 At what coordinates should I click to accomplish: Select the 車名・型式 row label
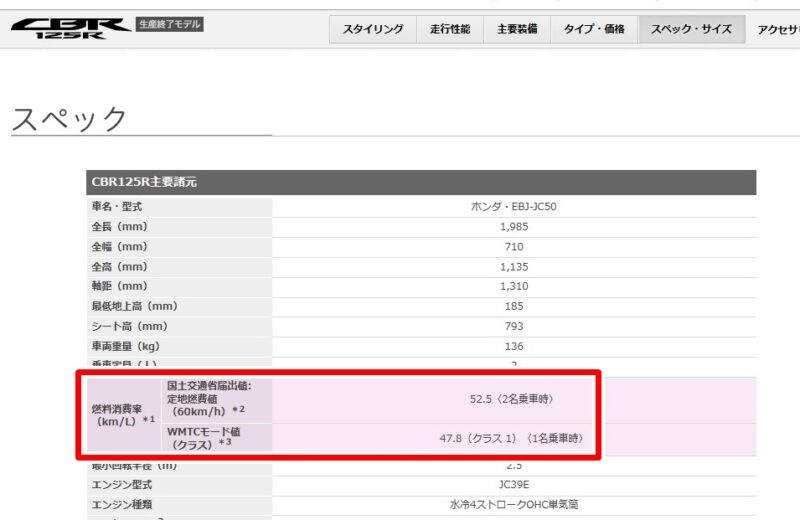(x=117, y=207)
